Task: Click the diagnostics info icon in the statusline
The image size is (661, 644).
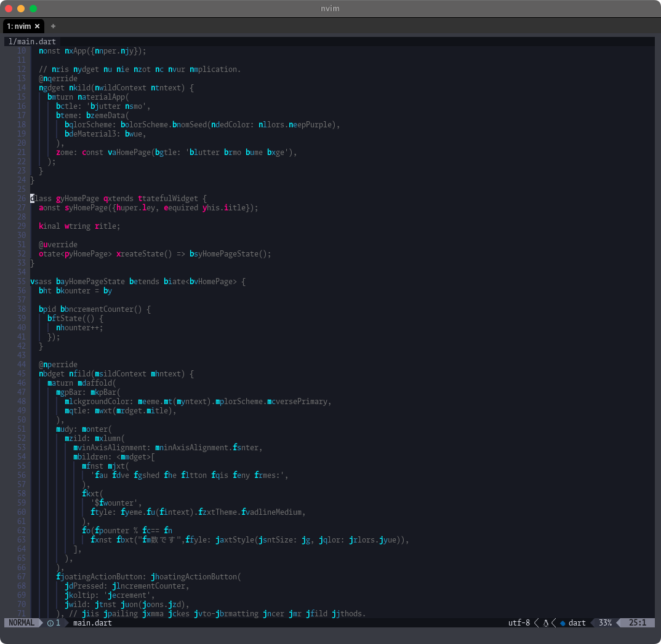Action: (50, 623)
